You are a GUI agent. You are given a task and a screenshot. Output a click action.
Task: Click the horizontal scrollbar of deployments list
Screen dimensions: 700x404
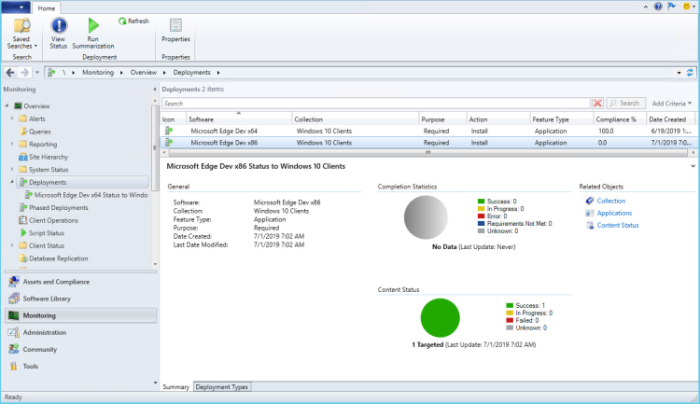(428, 153)
